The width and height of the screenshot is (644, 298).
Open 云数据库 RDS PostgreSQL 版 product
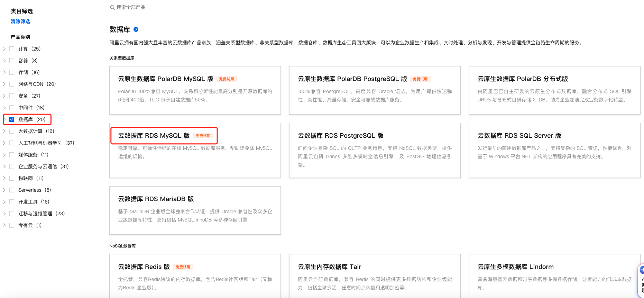tap(341, 136)
